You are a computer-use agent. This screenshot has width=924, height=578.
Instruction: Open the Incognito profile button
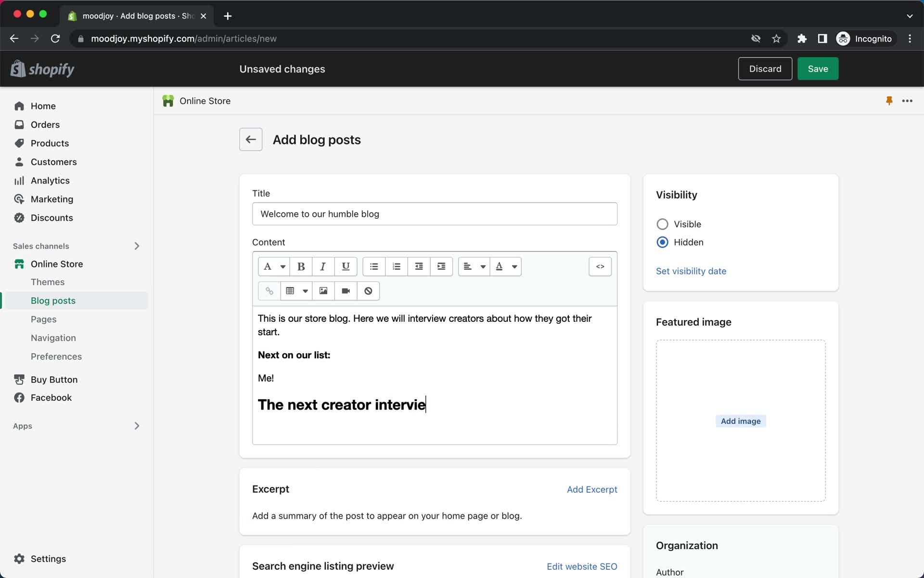[x=865, y=39]
